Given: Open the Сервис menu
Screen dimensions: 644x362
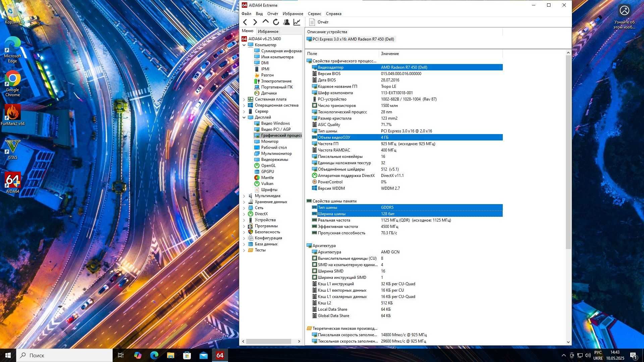Looking at the screenshot, I should 315,14.
